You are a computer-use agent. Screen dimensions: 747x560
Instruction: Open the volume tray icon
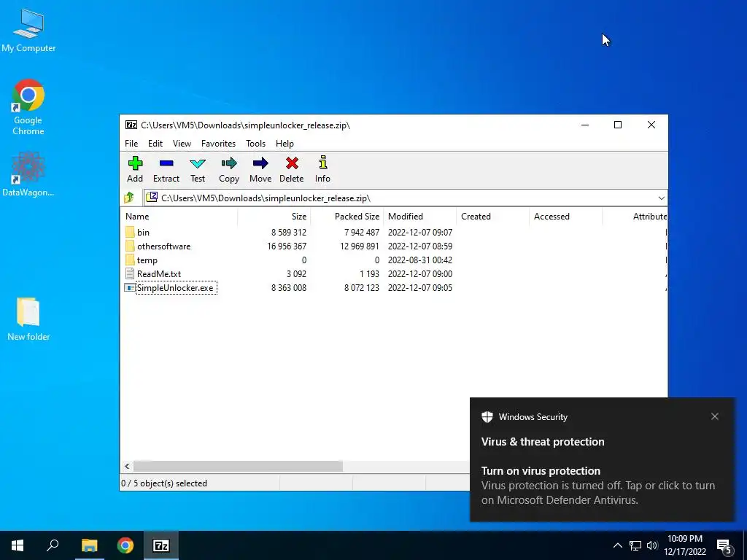[x=651, y=545]
